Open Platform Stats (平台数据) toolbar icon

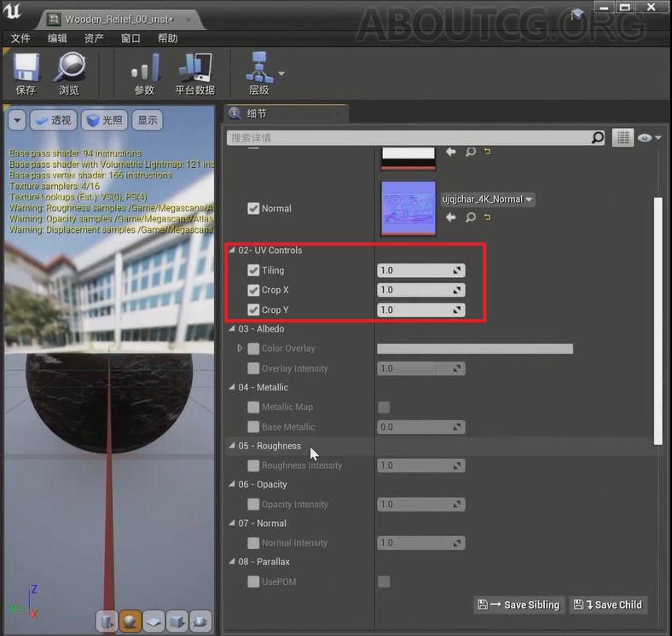[195, 72]
